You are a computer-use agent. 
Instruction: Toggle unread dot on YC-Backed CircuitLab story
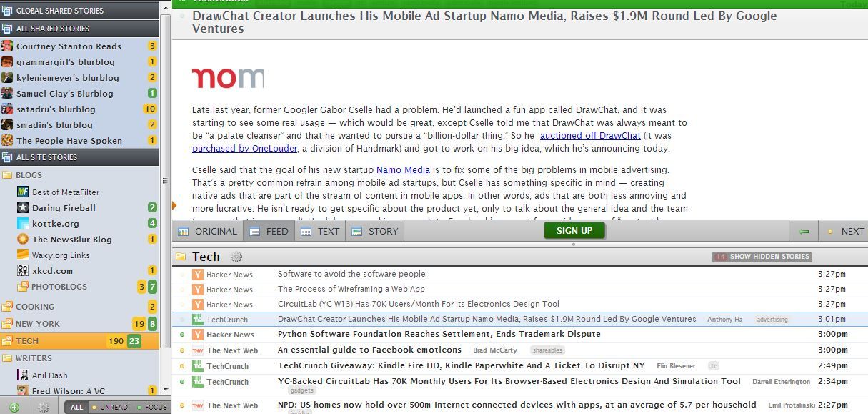click(182, 382)
